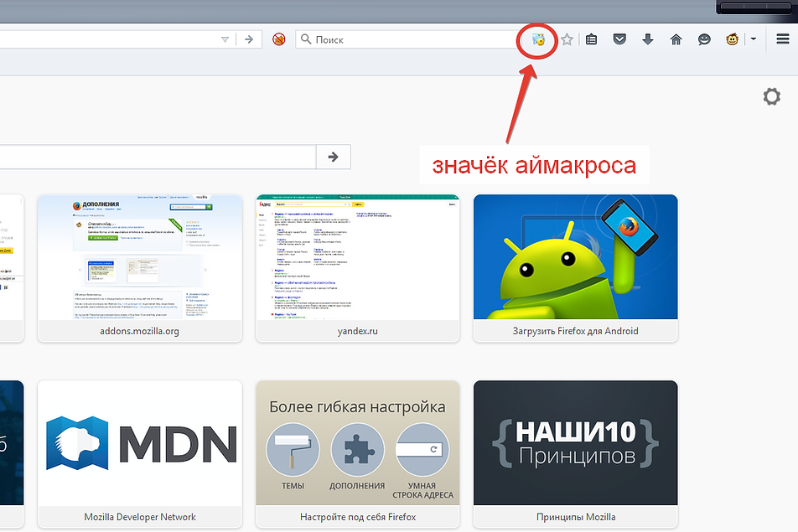
Task: Click into the new tab page search field
Action: (x=158, y=157)
